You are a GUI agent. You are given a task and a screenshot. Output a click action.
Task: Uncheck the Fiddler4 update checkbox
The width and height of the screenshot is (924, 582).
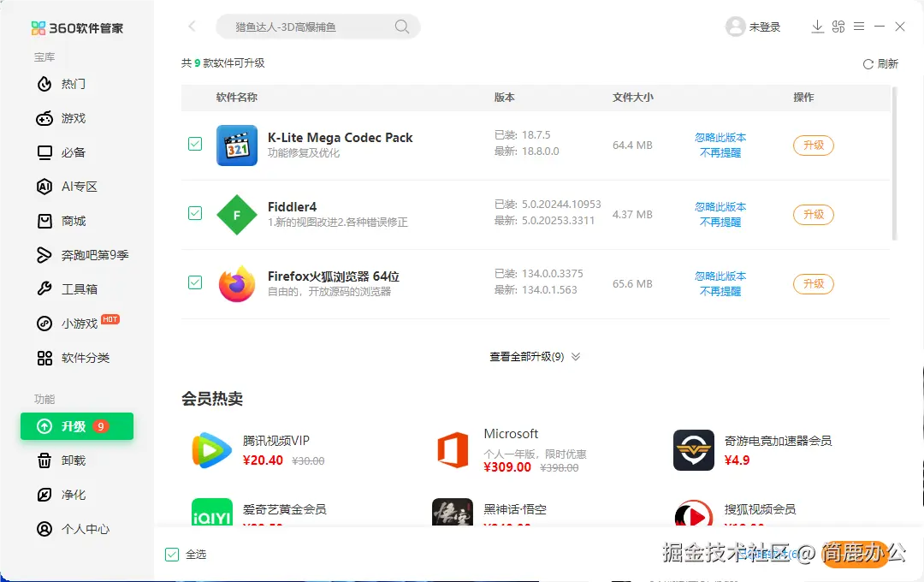coord(194,215)
